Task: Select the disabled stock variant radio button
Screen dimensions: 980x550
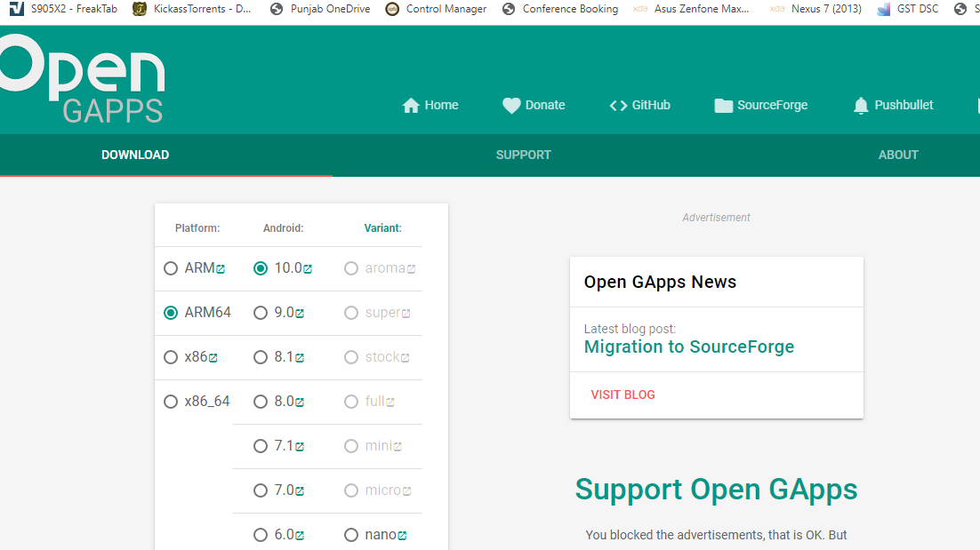Action: click(351, 357)
